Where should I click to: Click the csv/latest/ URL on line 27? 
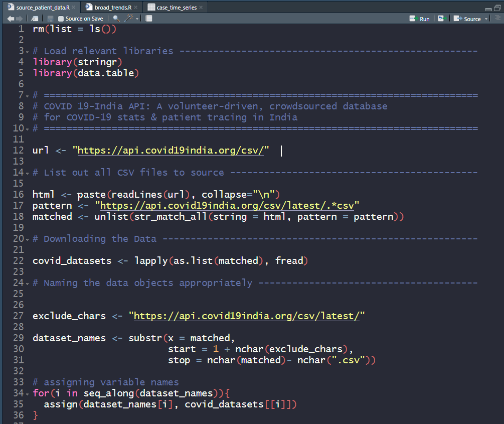pos(247,316)
